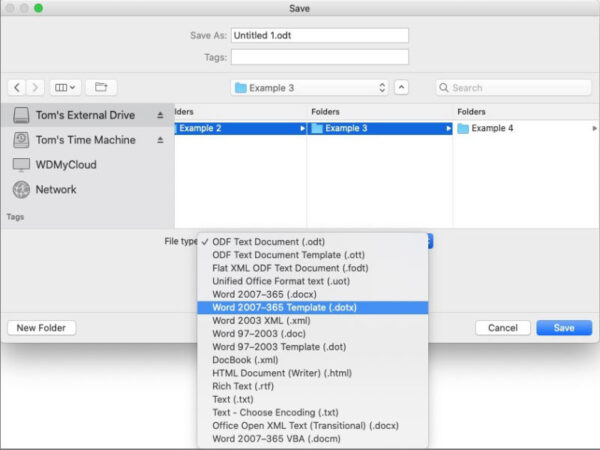This screenshot has width=600, height=450.
Task: Expand Example 3 with its arrow
Action: click(x=448, y=128)
